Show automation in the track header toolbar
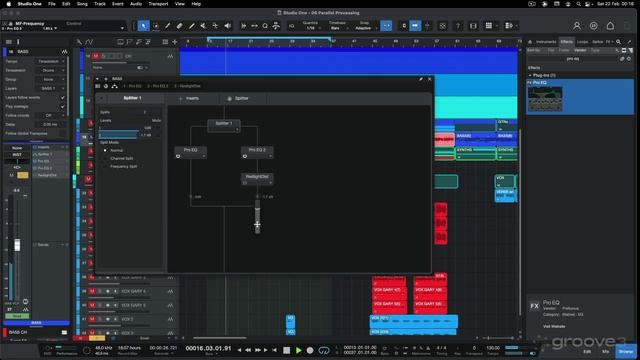Screen dimensions: 640x360 tap(89, 42)
